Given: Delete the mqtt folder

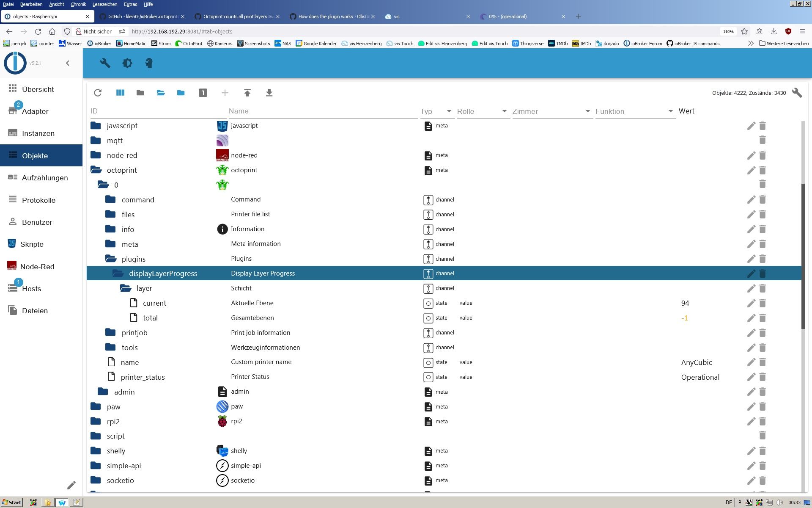Looking at the screenshot, I should [x=763, y=140].
